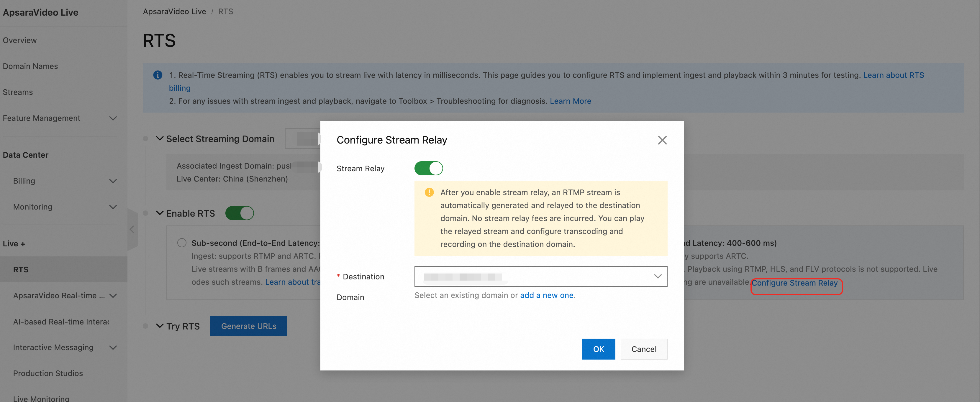Collapse the Try RTS section
Image resolution: width=980 pixels, height=402 pixels.
(x=160, y=326)
